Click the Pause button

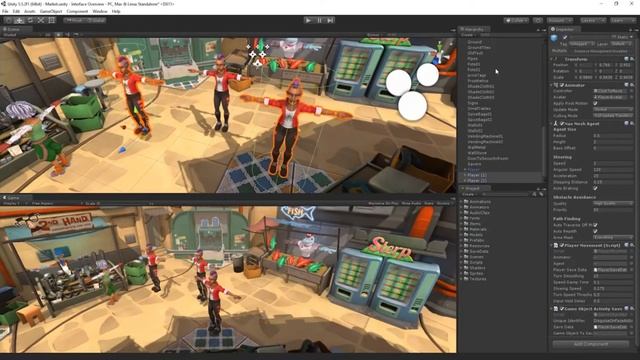coord(320,20)
